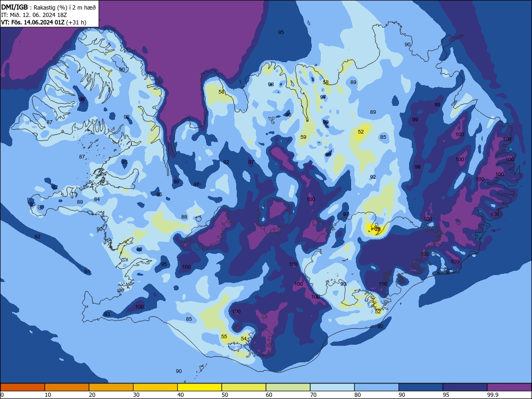Screen dimensions: 532x399
Task: Click the '80' legend tick label
Action: pyautogui.click(x=358, y=395)
